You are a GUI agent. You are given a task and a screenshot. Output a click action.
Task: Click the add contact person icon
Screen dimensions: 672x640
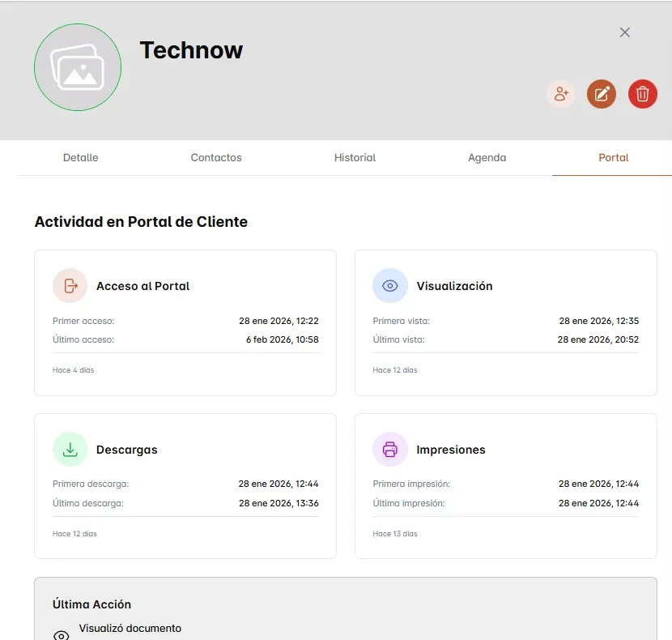click(560, 94)
